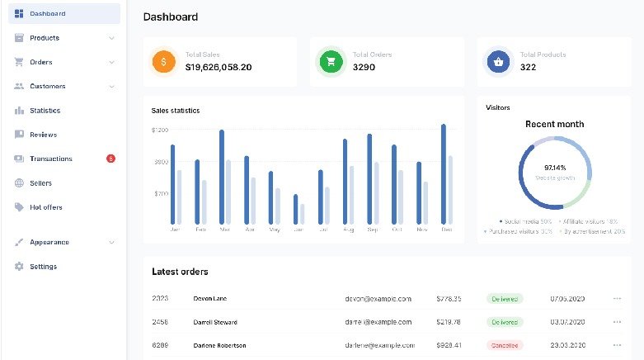Open more options for Devon Lane order
Viewport: 644px width, 360px height.
tap(617, 298)
